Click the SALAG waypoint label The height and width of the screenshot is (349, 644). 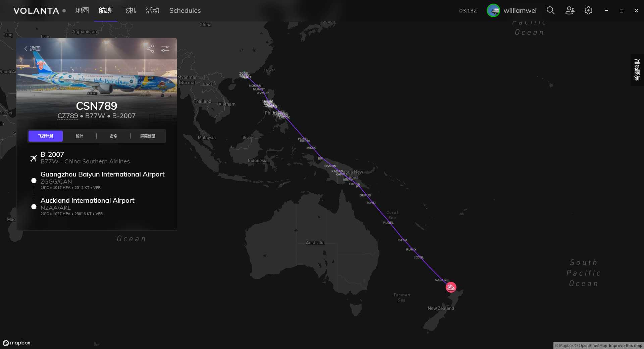pos(440,280)
